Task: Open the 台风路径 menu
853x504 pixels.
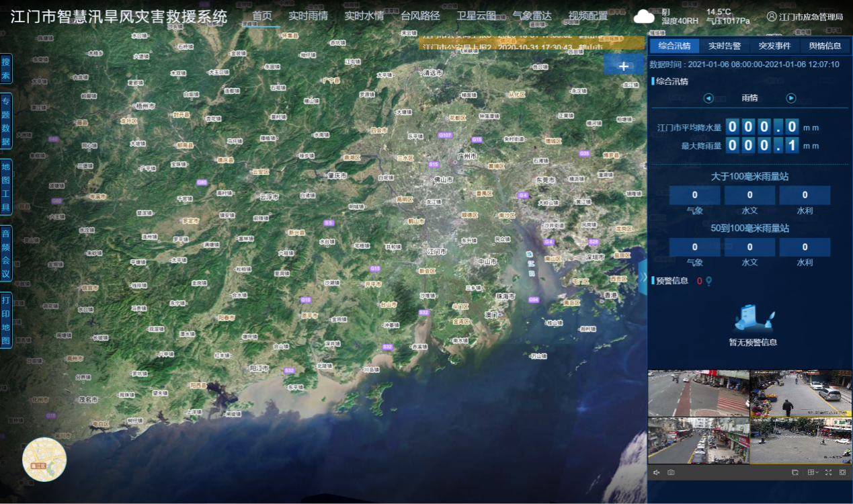Action: [420, 16]
